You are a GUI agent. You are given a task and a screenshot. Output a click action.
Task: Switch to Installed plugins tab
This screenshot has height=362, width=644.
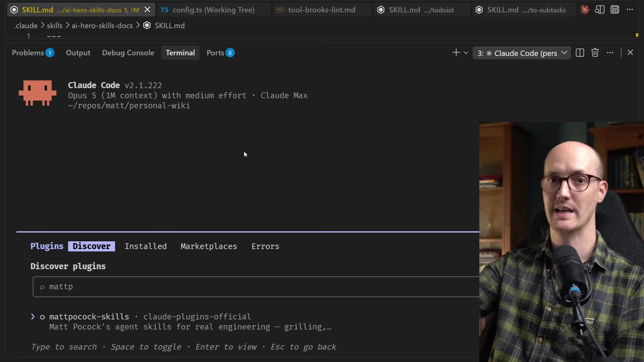tap(146, 246)
